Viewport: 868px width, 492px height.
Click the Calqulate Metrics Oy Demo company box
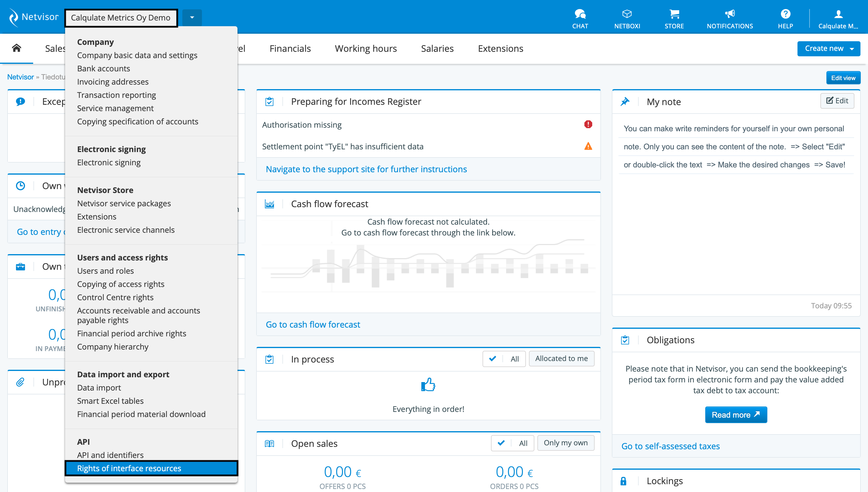pyautogui.click(x=121, y=17)
